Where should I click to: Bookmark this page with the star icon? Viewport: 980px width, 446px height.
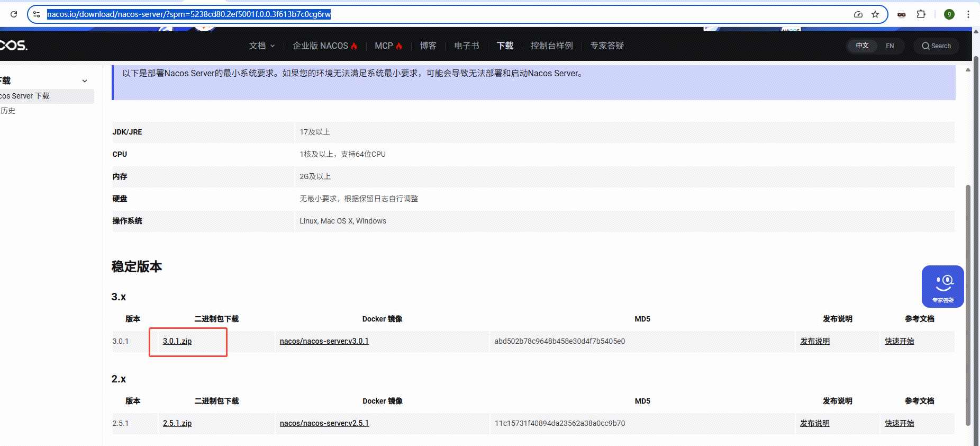875,14
